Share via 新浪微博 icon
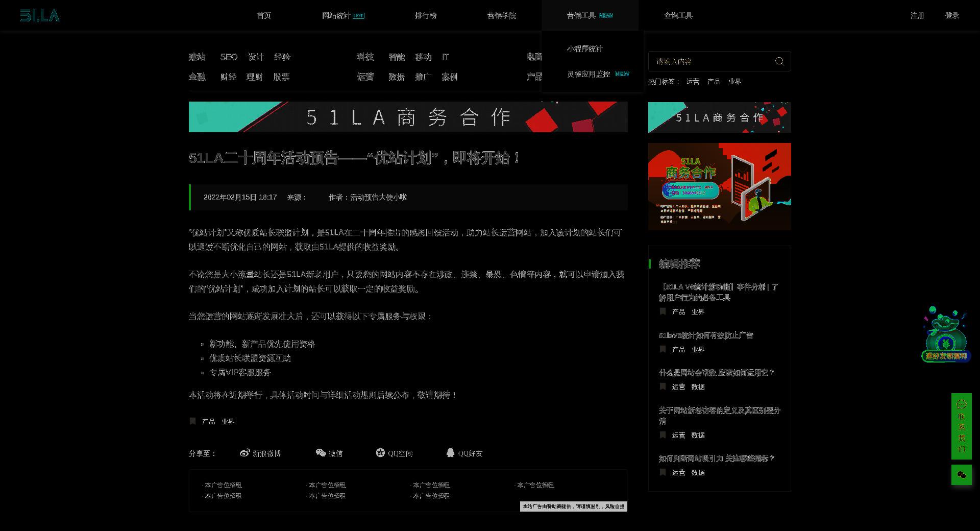 pos(245,453)
